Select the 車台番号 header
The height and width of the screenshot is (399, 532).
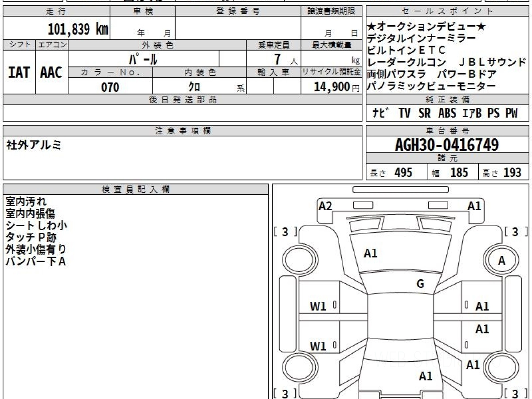point(448,131)
